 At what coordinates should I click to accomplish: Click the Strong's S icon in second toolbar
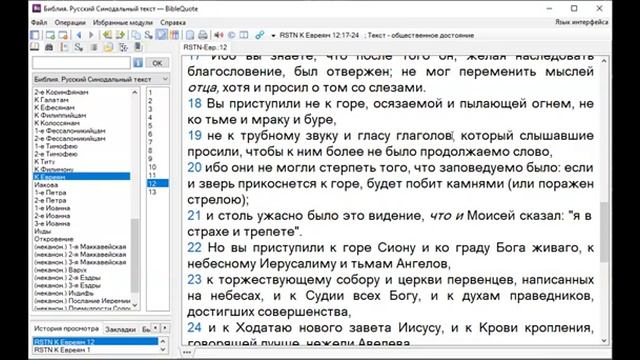(x=78, y=47)
